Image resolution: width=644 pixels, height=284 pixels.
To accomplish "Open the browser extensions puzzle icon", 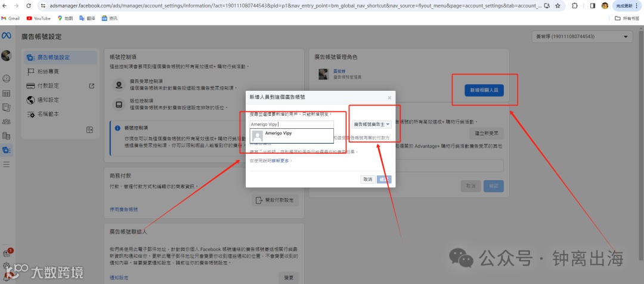I will (x=575, y=6).
